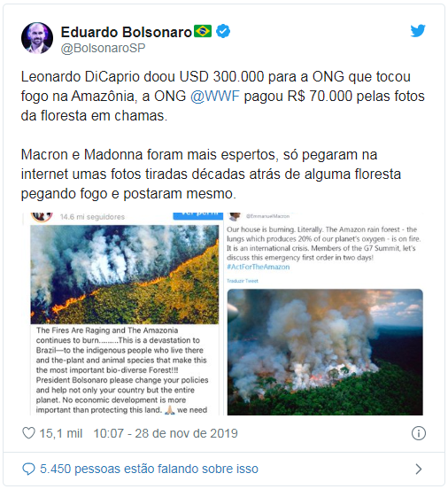Click the Eduardo Bolsonaro display name

coord(127,32)
